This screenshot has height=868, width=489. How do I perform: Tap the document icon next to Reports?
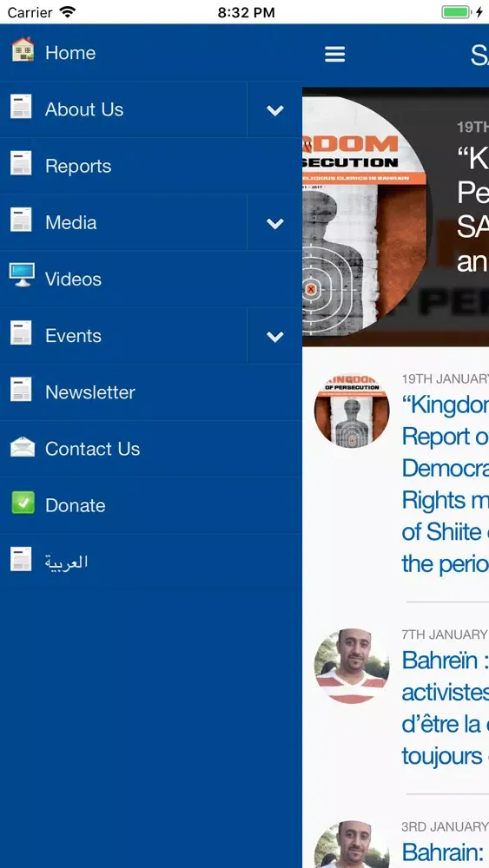[21, 163]
